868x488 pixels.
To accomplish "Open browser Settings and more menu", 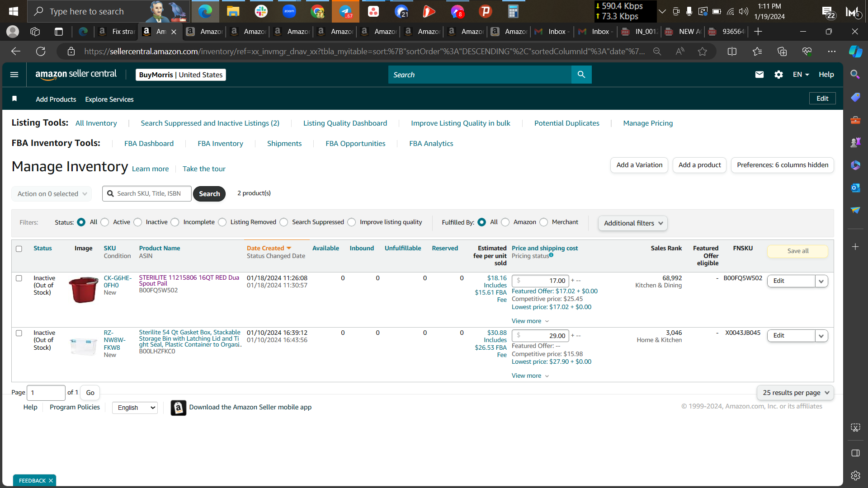I will pyautogui.click(x=831, y=52).
